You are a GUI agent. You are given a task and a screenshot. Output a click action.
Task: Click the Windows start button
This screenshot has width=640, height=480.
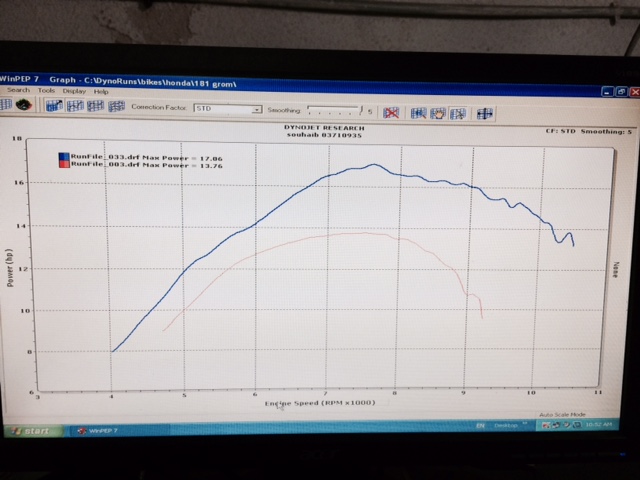(x=33, y=431)
